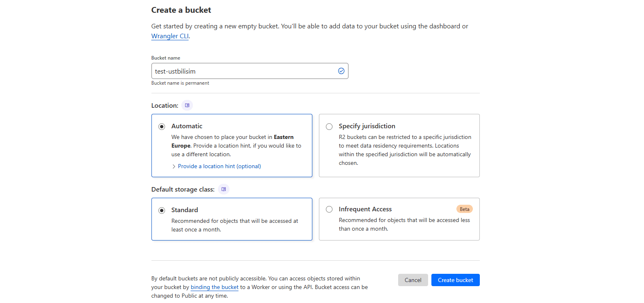This screenshot has width=644, height=303.
Task: Open the Location documentation icon
Action: (187, 105)
